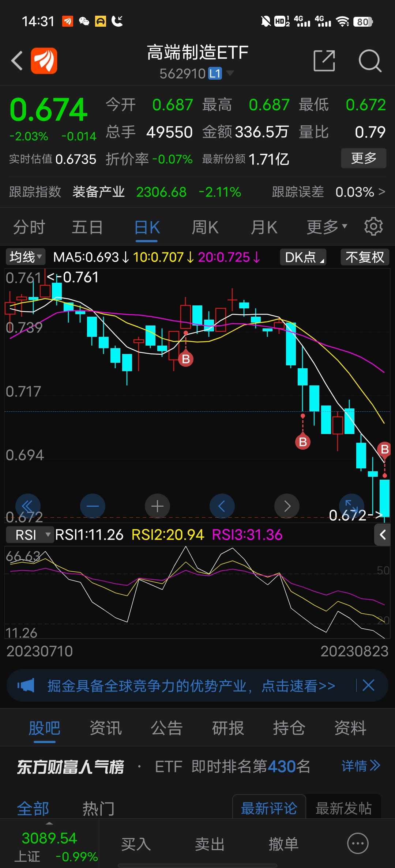Image resolution: width=395 pixels, height=868 pixels.
Task: Open the 均线 indicator dropdown
Action: click(26, 257)
